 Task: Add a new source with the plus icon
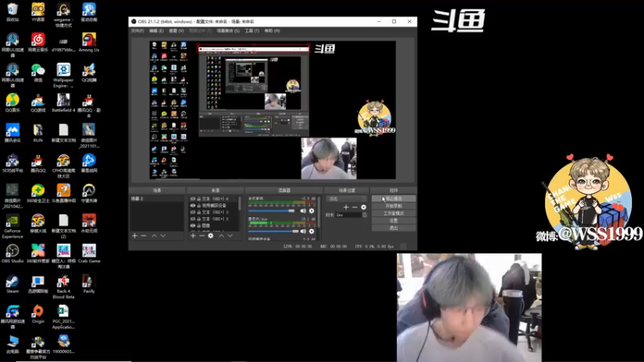click(x=193, y=236)
